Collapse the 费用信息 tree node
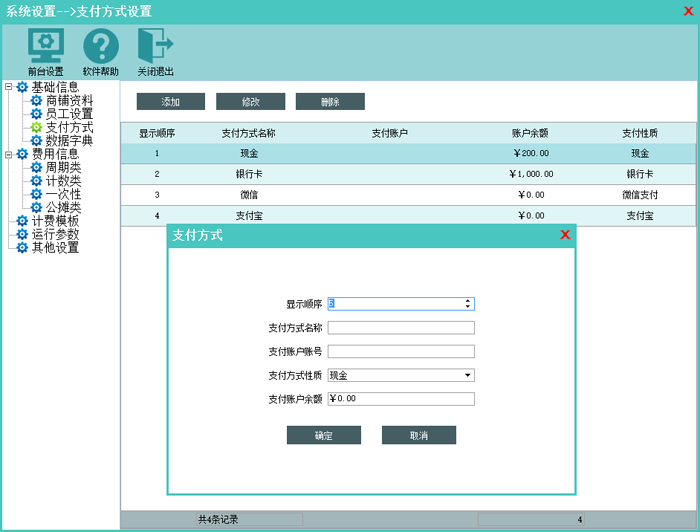 click(x=8, y=154)
